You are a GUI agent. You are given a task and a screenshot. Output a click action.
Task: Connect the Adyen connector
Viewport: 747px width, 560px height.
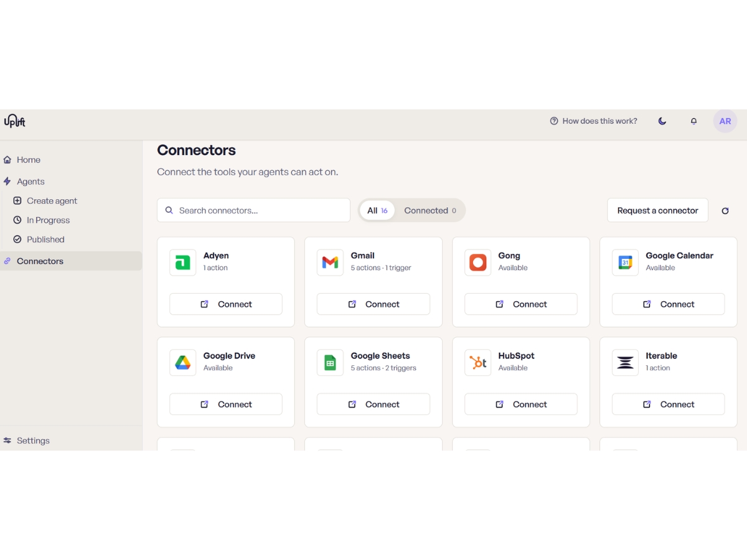coord(226,304)
